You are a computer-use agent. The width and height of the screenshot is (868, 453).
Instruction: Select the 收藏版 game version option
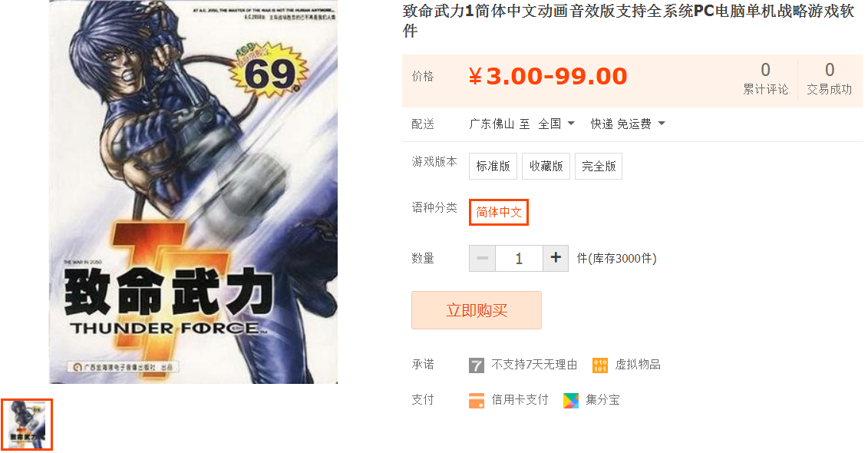pyautogui.click(x=546, y=166)
